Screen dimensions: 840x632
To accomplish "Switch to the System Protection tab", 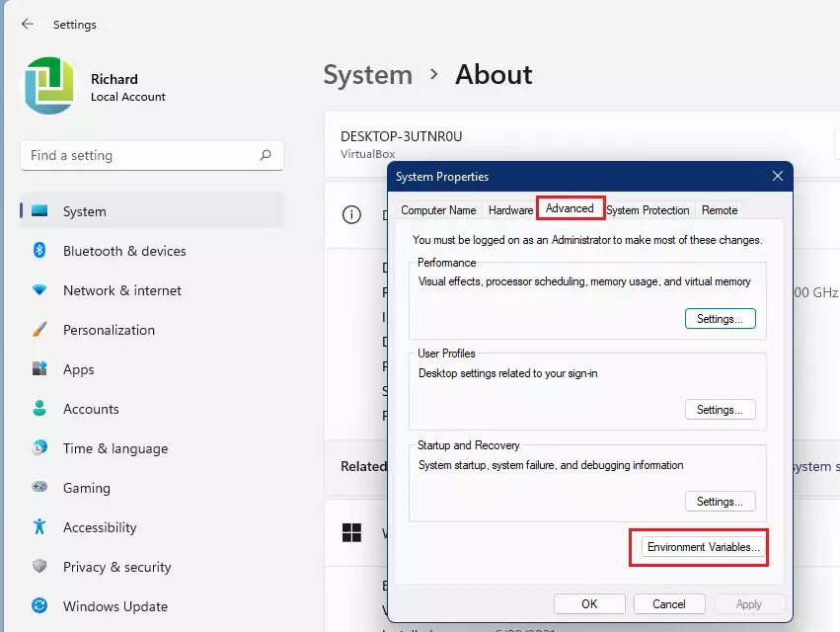I will tap(648, 210).
